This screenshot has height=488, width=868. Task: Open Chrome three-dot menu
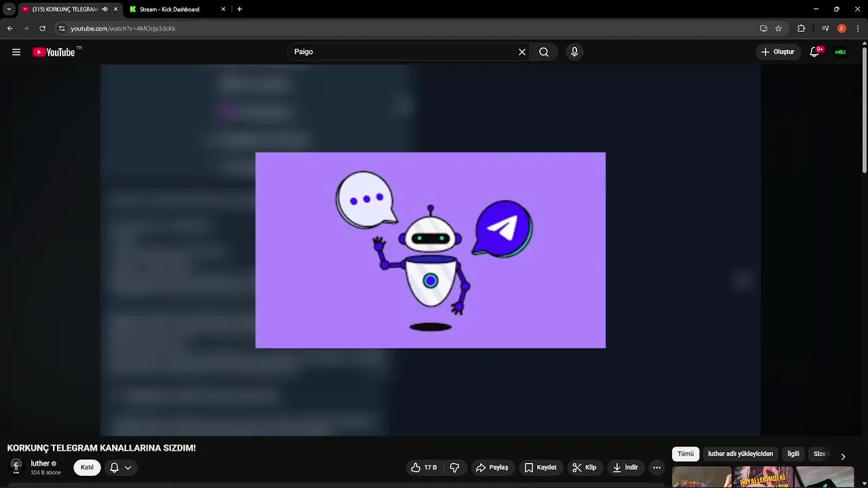coord(858,28)
